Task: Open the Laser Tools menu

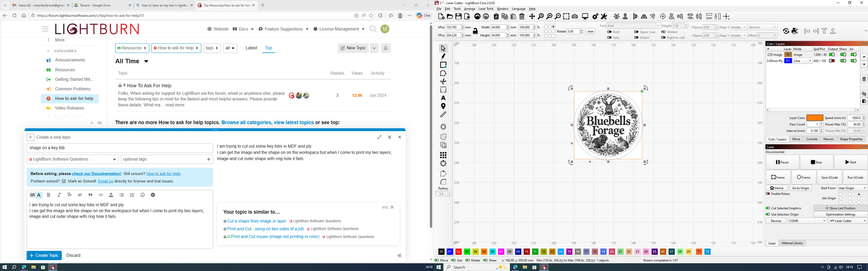Action: [486, 9]
